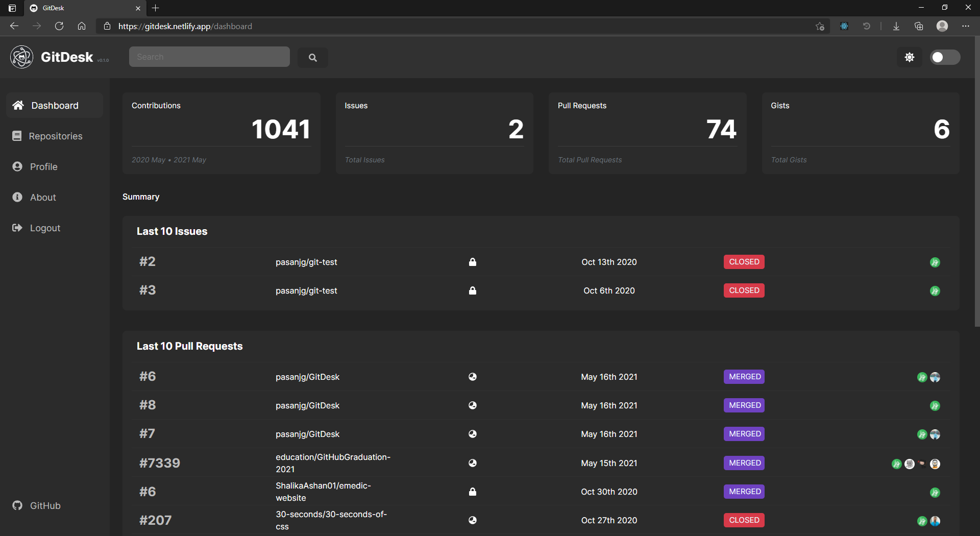Screen dimensions: 980x536
Task: Open the About page in sidebar
Action: (55, 197)
